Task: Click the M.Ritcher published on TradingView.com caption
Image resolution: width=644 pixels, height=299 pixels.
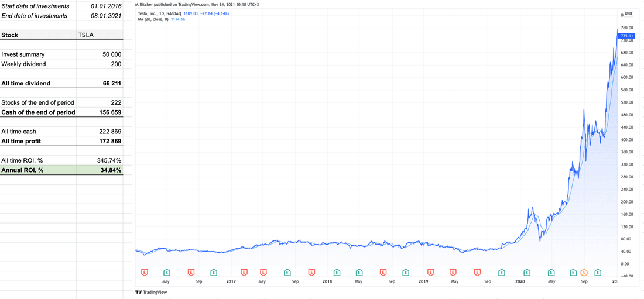Action: (197, 4)
